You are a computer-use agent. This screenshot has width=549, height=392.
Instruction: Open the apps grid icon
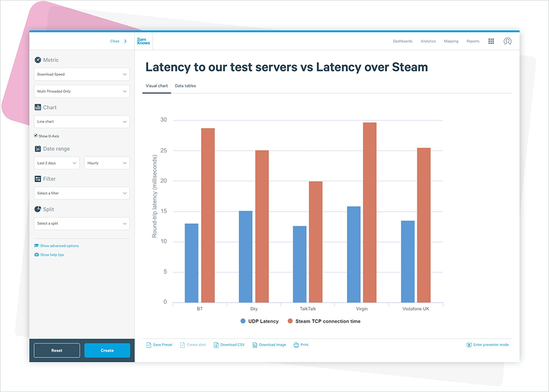pyautogui.click(x=491, y=41)
